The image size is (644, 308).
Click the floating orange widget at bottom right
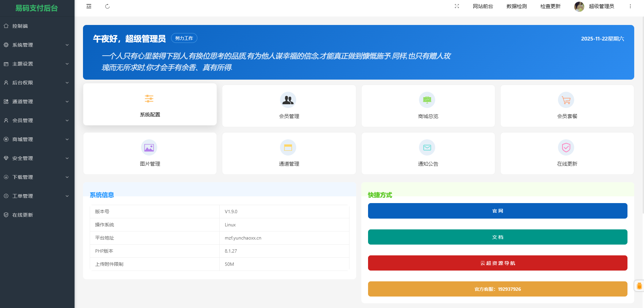pos(639,286)
